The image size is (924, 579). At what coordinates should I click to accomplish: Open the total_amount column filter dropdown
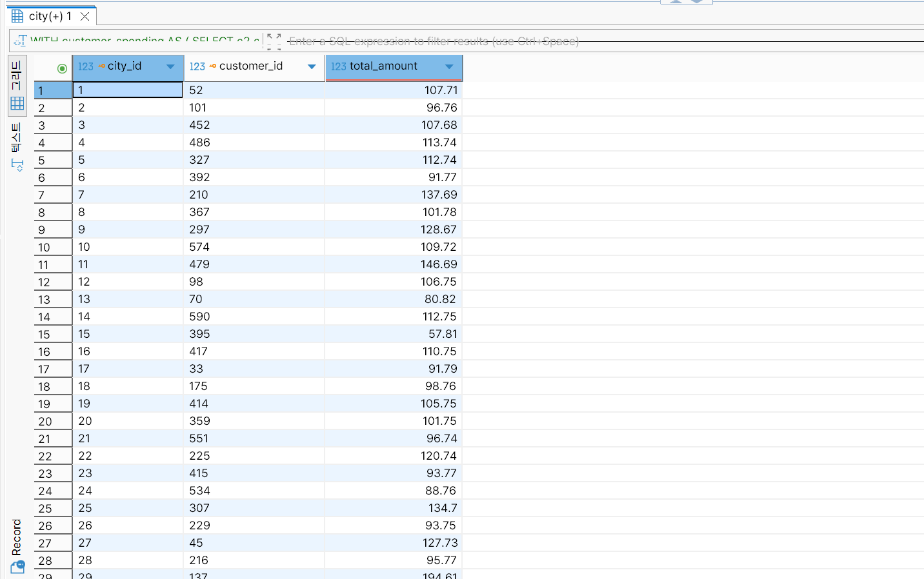(x=449, y=66)
